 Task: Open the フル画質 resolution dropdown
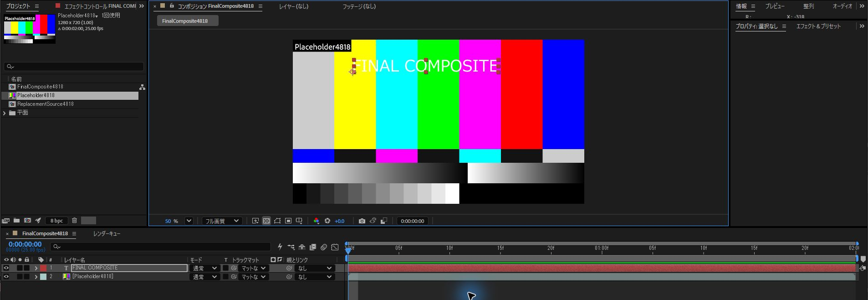pos(222,221)
